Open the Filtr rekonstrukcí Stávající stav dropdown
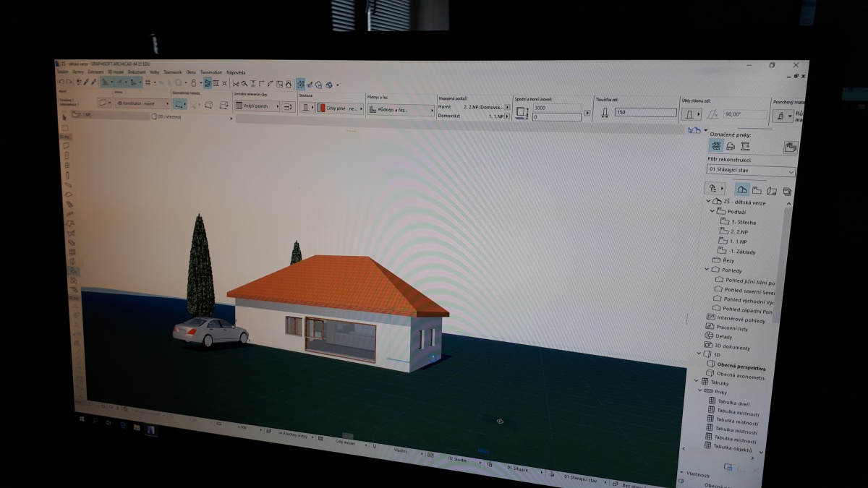The height and width of the screenshot is (488, 868). pyautogui.click(x=751, y=171)
